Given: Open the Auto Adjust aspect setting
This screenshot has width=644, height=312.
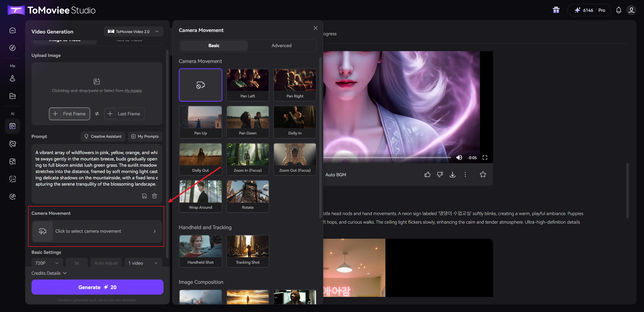Looking at the screenshot, I should tap(106, 263).
